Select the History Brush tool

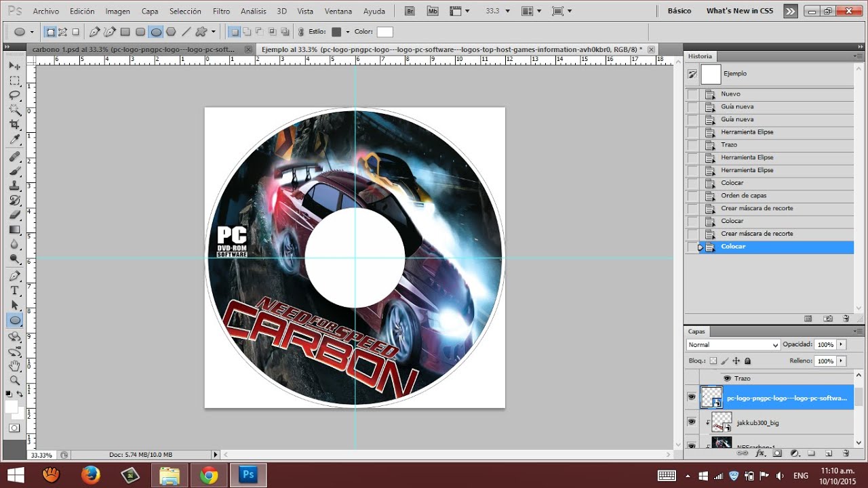pyautogui.click(x=14, y=201)
